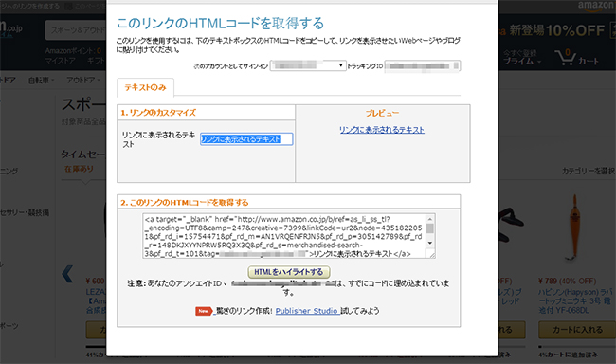Click the textarea resize grip handle
This screenshot has height=364, width=616.
(432, 255)
